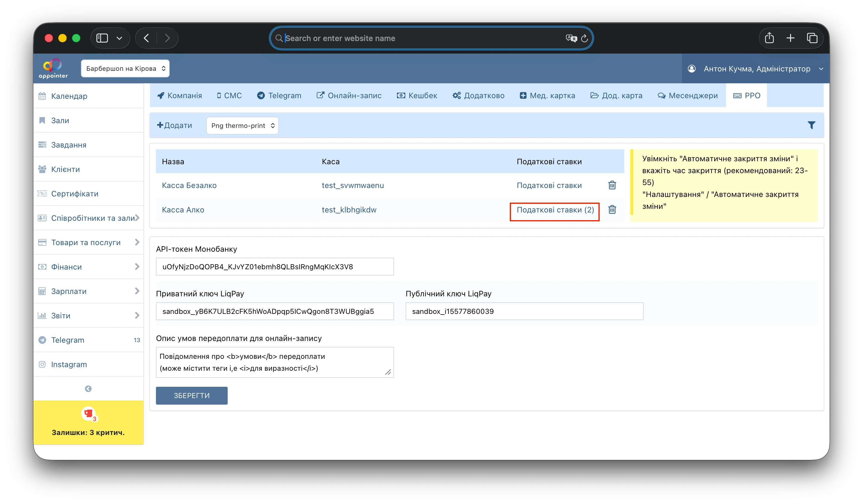This screenshot has width=863, height=504.
Task: Switch to the Додатково tab
Action: point(479,95)
